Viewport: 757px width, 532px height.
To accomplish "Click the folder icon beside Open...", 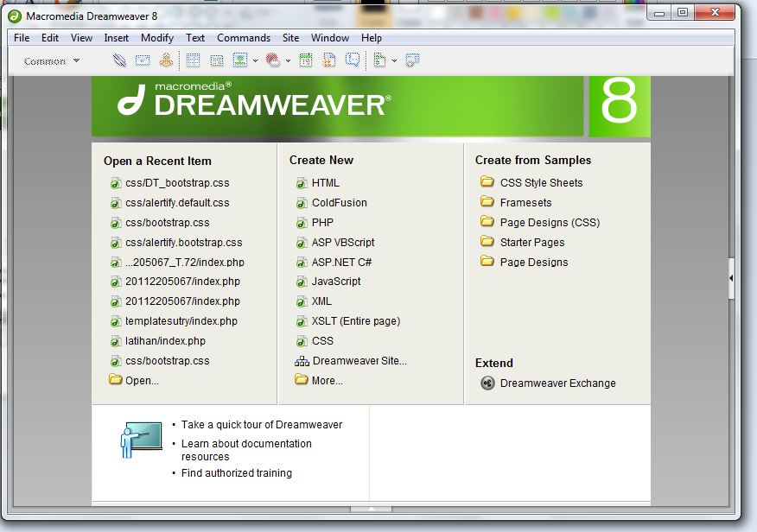I will coord(116,379).
